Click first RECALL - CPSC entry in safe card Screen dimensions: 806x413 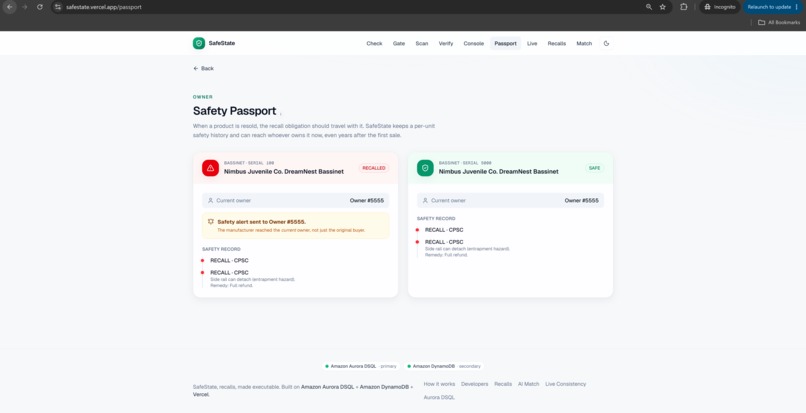coord(444,230)
